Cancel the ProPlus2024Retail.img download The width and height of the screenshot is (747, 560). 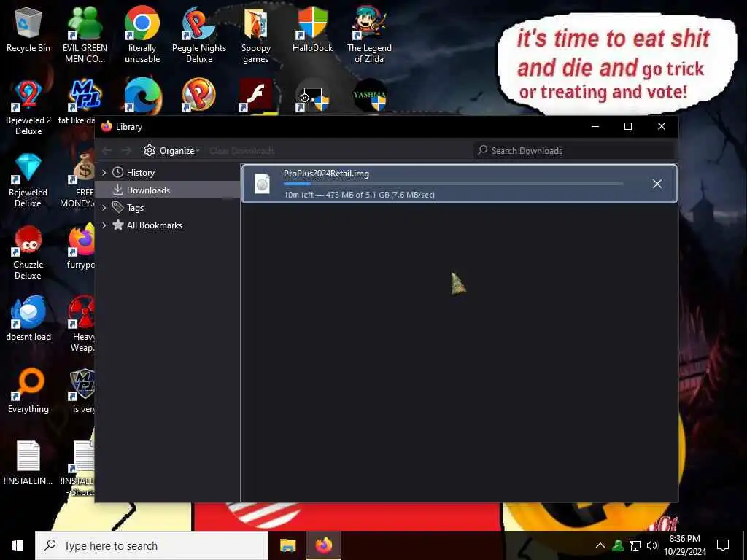(657, 184)
